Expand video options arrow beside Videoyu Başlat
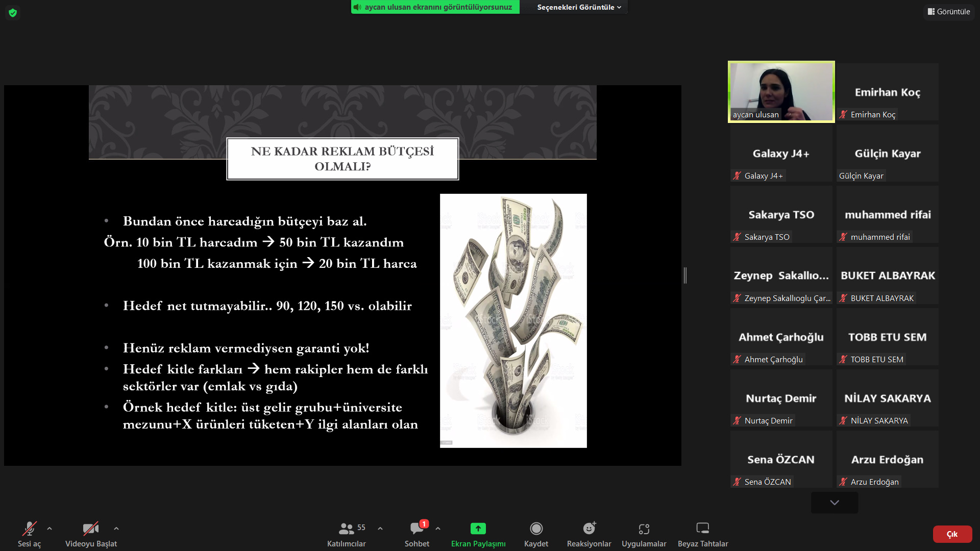 [116, 529]
